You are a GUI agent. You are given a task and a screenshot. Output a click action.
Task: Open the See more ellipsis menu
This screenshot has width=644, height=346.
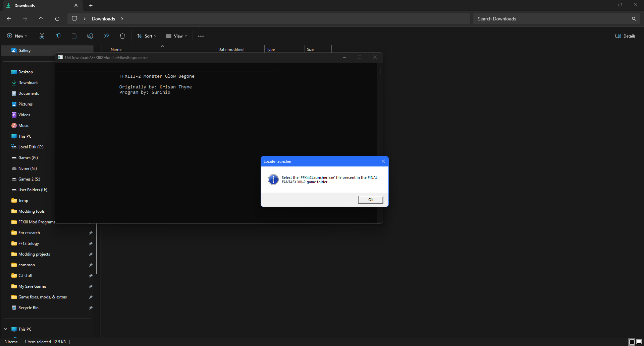point(201,36)
